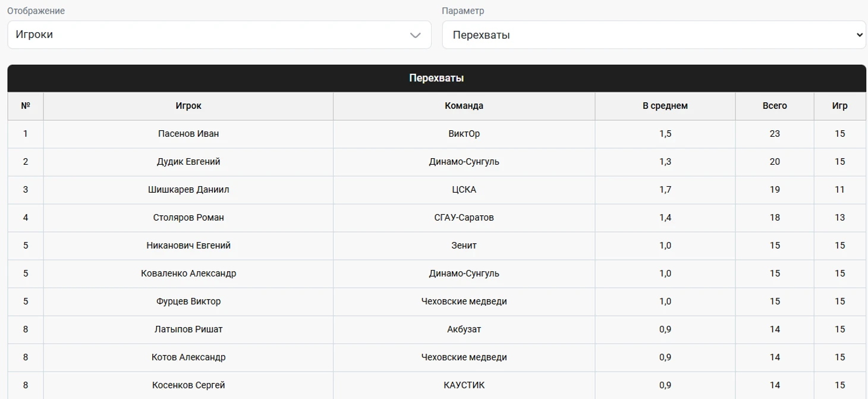Click total 20 for Дудик Евгений
Viewport: 868px width, 399px height.
(775, 162)
